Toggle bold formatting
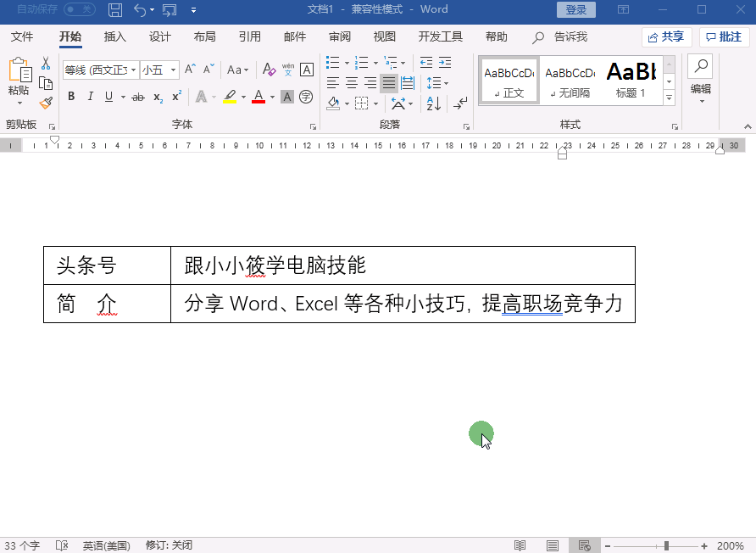The width and height of the screenshot is (756, 553). click(x=70, y=96)
